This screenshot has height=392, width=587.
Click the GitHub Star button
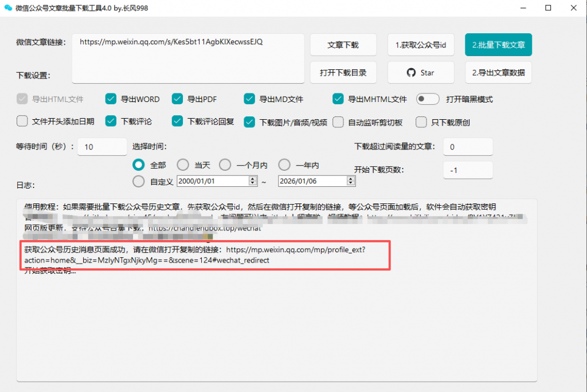click(421, 73)
